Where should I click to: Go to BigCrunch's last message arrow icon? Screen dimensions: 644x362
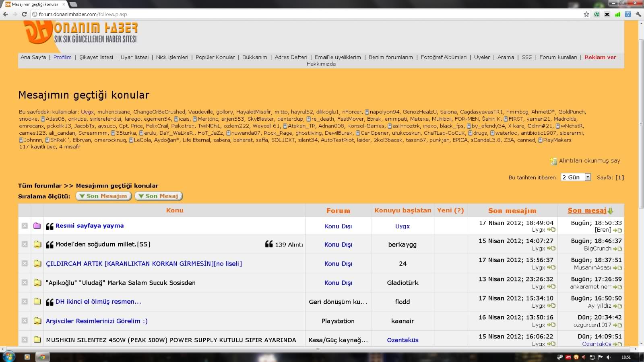pos(617,249)
